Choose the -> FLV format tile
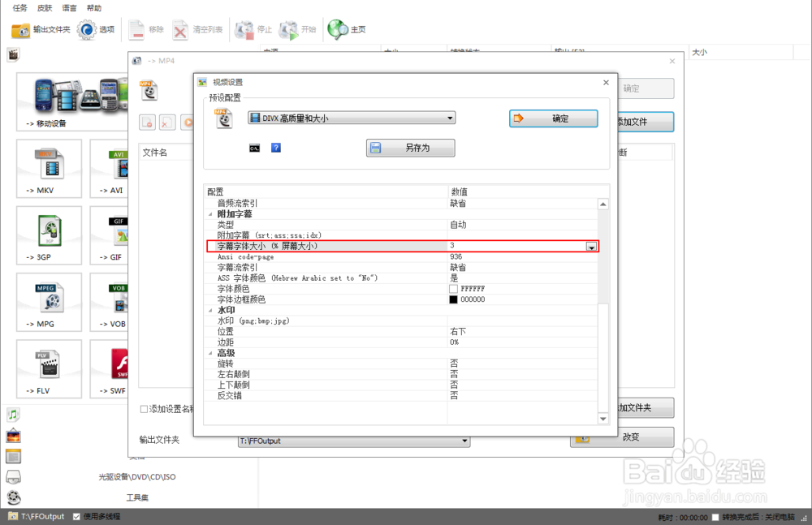This screenshot has height=525, width=812. [x=49, y=369]
